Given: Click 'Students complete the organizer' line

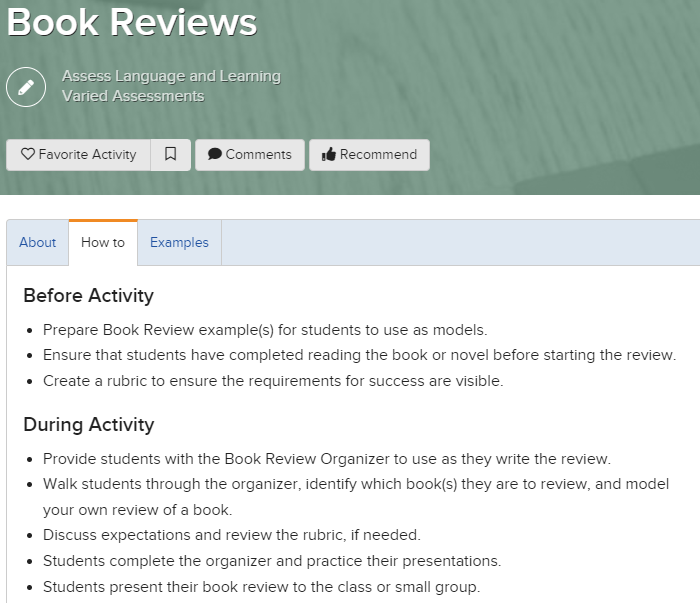Looking at the screenshot, I should (272, 561).
